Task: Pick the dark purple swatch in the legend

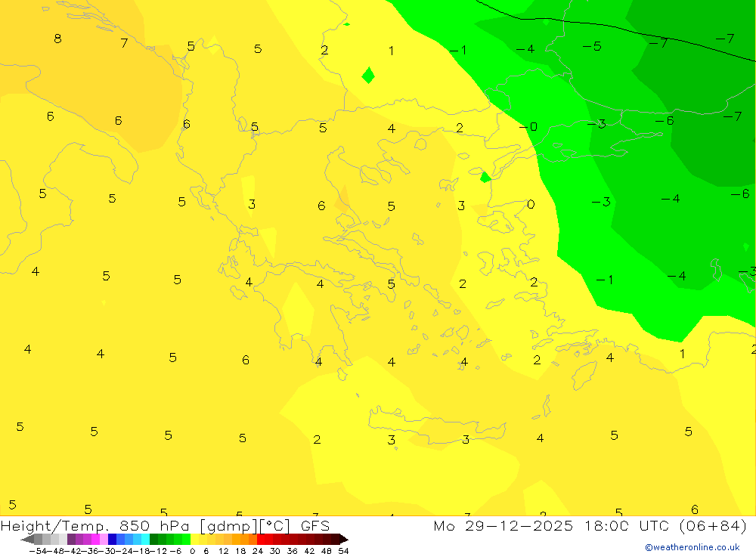Action: (x=71, y=540)
